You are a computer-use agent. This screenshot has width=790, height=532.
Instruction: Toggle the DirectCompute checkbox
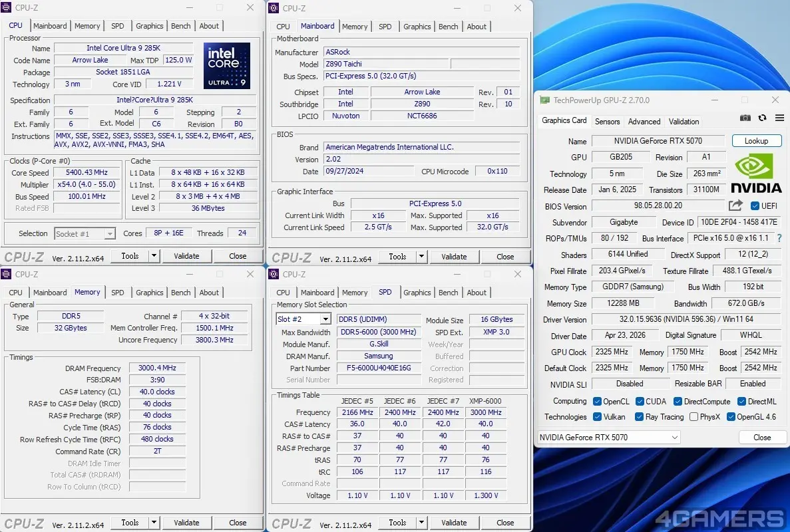[678, 401]
